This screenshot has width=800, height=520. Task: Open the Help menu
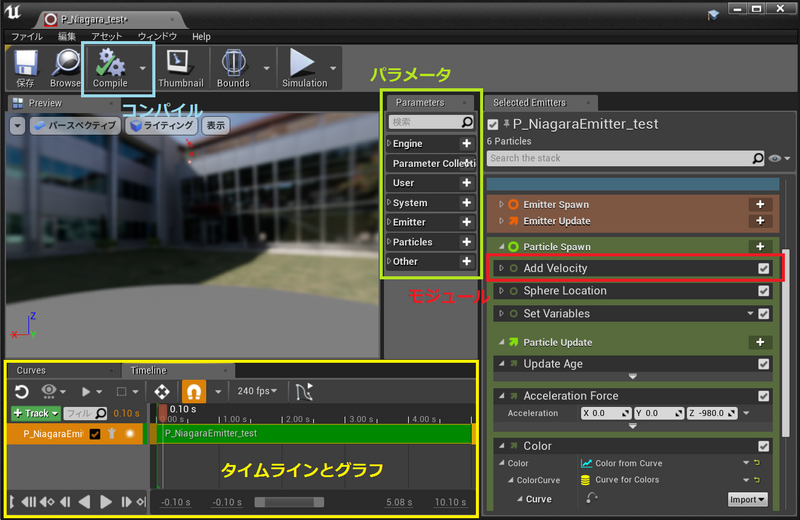click(x=201, y=36)
